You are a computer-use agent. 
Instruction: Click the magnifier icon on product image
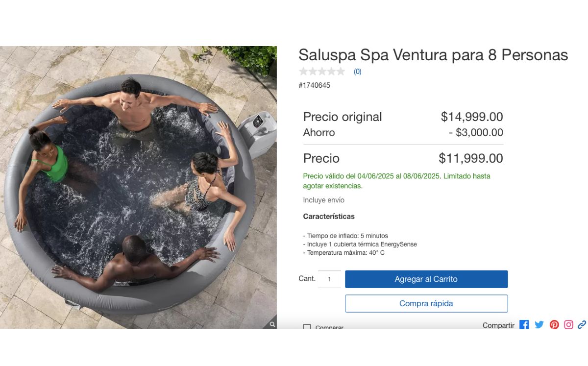(272, 324)
